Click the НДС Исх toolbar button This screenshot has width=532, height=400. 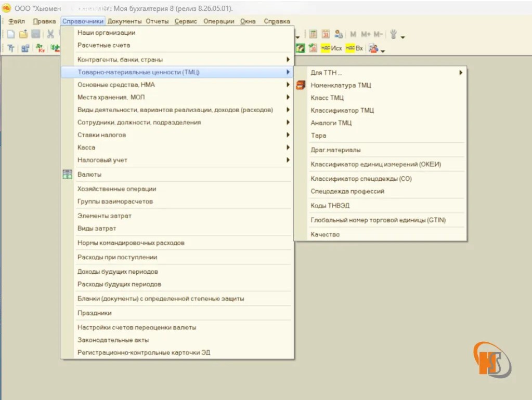(x=331, y=48)
